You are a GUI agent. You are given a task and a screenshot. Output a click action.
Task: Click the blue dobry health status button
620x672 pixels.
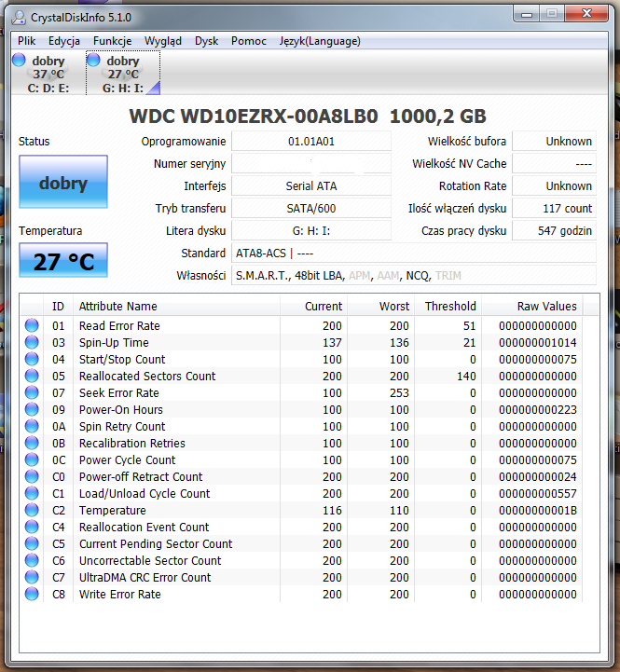[x=63, y=182]
